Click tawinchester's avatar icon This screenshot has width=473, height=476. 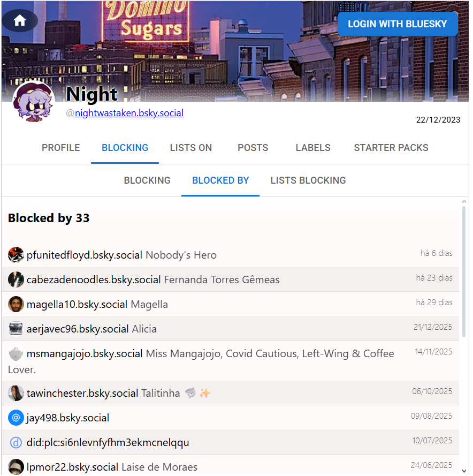[16, 393]
